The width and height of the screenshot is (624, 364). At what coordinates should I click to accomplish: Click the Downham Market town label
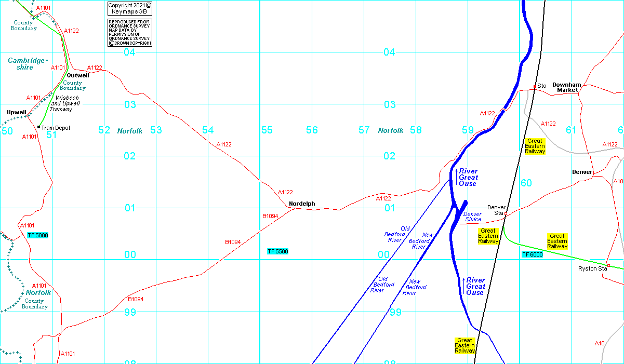coord(567,87)
